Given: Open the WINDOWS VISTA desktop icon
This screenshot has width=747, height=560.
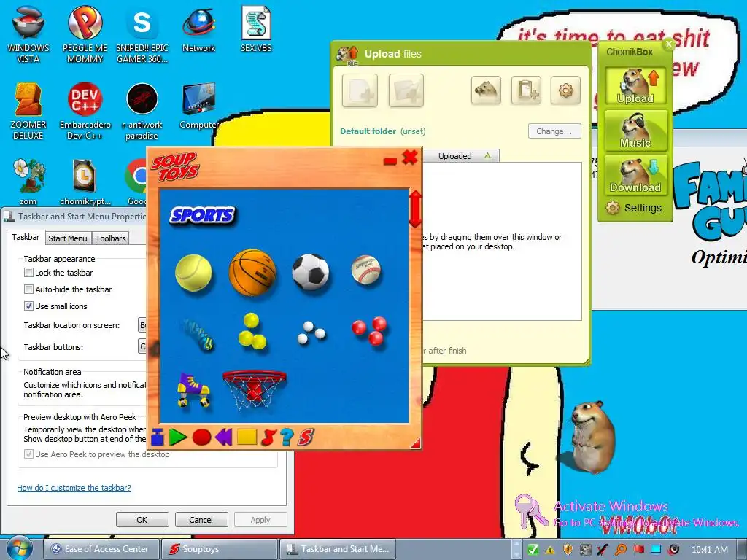Looking at the screenshot, I should (28, 35).
